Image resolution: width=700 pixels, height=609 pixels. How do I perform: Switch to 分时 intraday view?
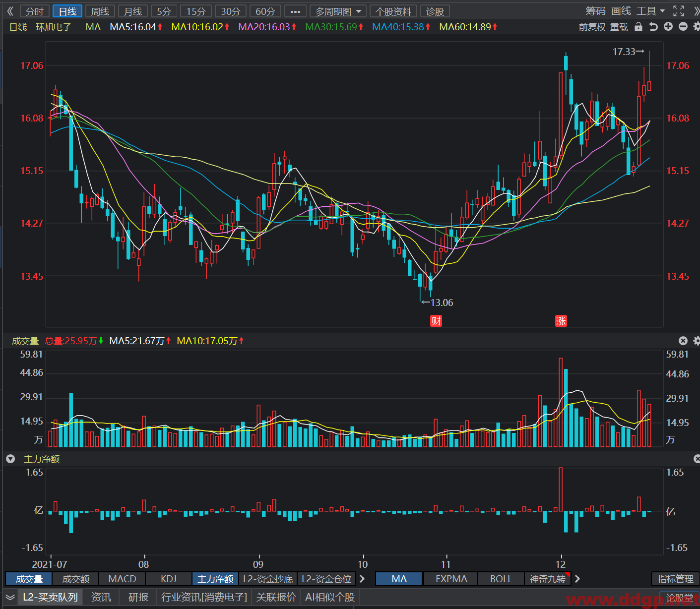point(35,11)
